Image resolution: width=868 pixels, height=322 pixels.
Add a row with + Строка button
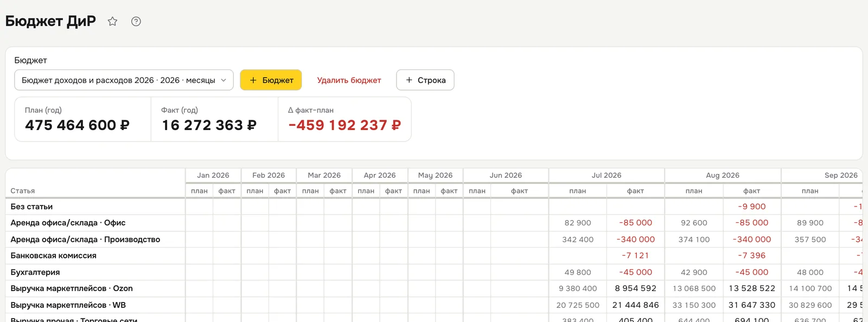pos(425,80)
